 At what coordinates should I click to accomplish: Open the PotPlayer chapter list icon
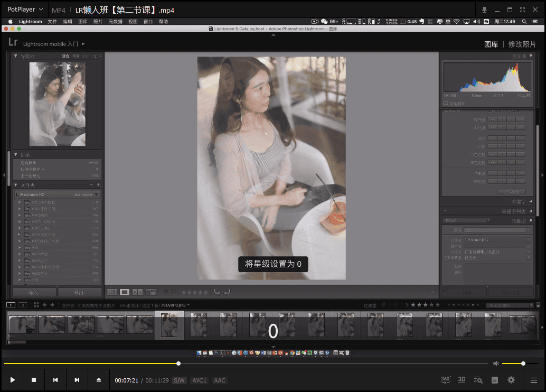pos(494,380)
